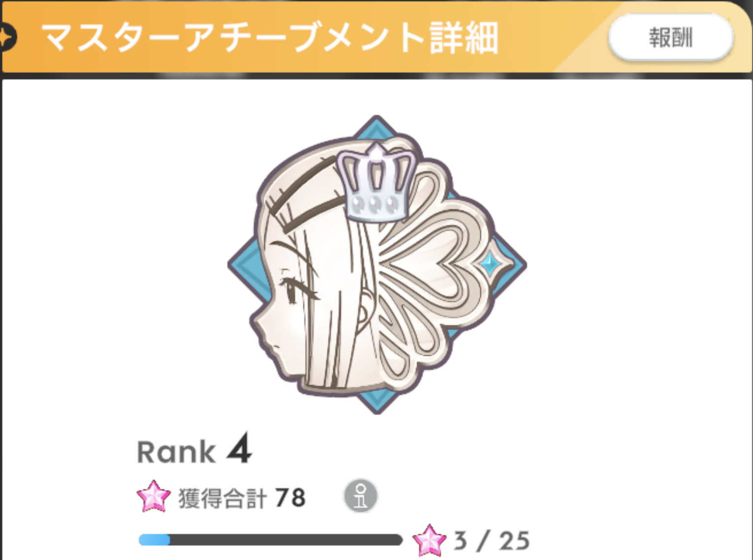
Task: Click the dark unfilled portion of progress bar
Action: 286,540
